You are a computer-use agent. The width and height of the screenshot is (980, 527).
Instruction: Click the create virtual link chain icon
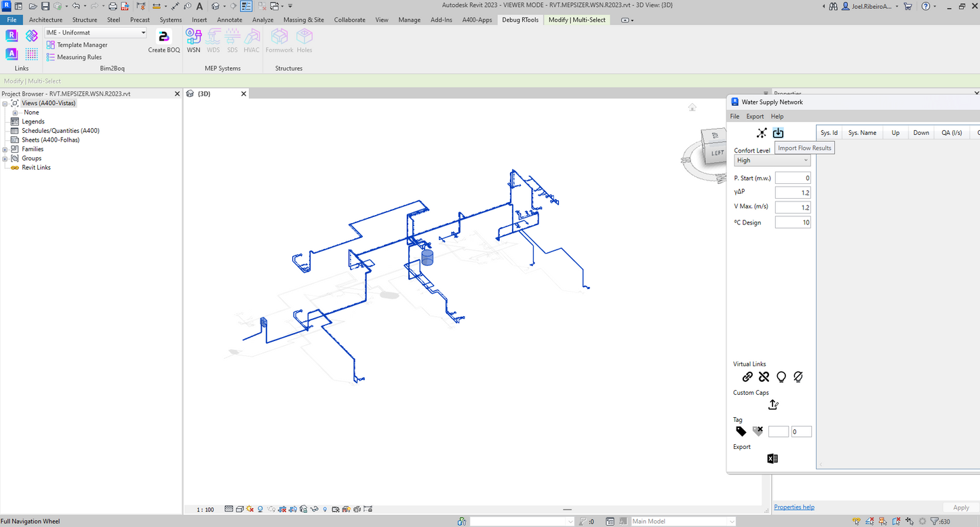tap(747, 377)
